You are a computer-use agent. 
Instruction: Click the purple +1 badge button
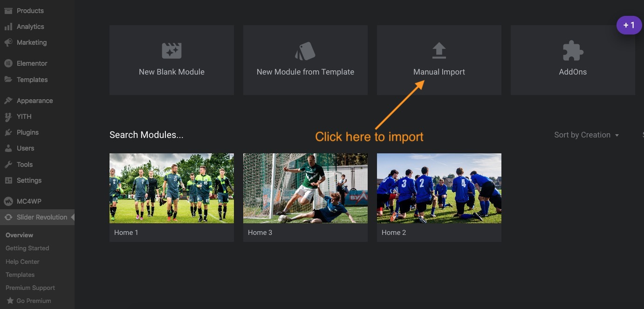629,25
